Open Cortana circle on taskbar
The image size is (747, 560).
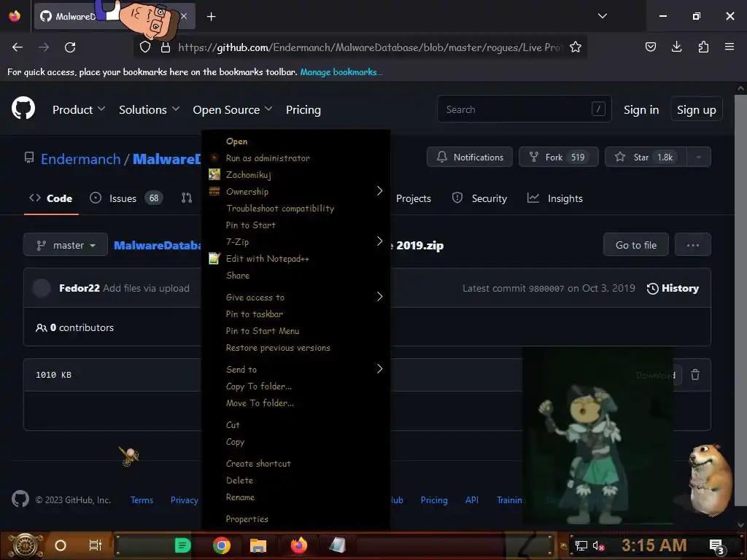tap(61, 545)
